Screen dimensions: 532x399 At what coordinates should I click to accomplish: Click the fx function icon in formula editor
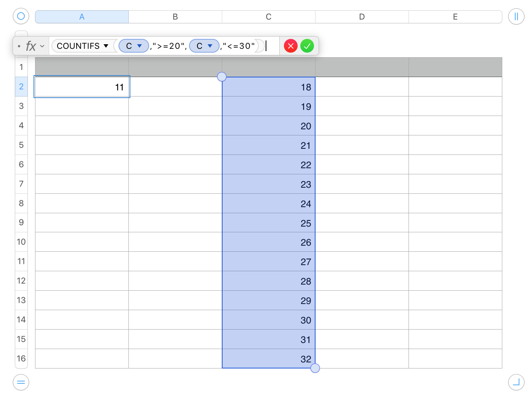coord(31,46)
